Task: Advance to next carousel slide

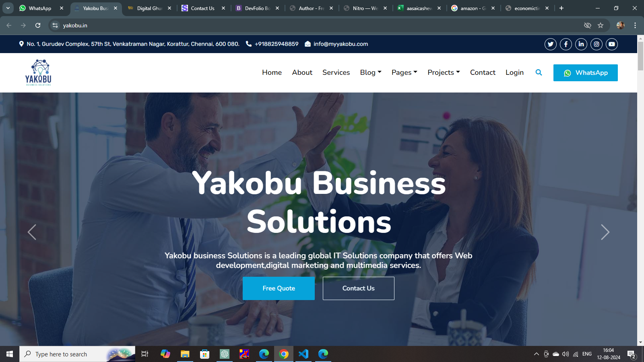Action: tap(605, 232)
